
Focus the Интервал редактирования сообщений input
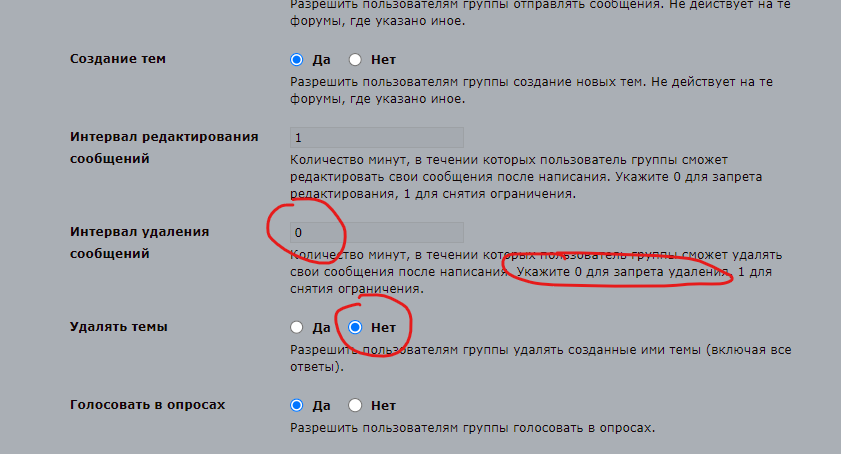[x=377, y=137]
